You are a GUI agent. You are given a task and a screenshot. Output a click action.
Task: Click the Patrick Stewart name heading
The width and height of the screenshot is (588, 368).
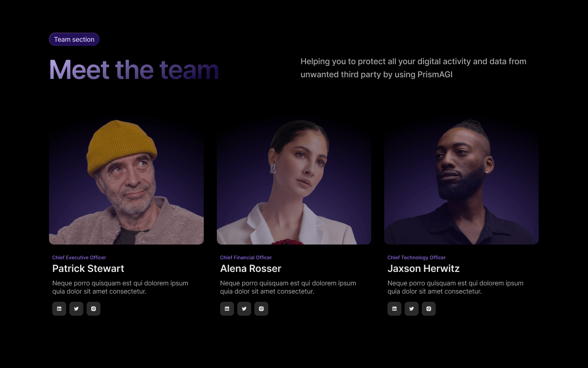coord(88,269)
